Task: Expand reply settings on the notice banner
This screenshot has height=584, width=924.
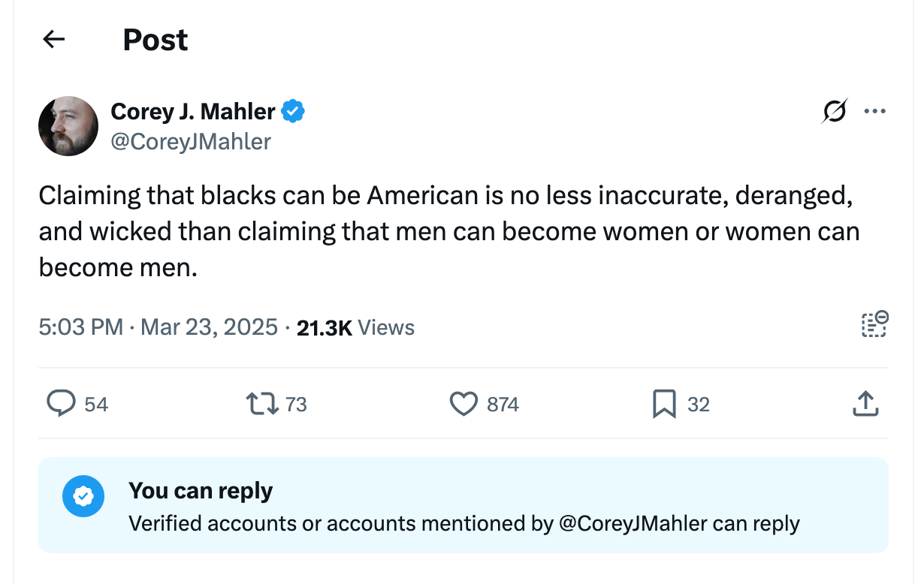Action: [465, 505]
